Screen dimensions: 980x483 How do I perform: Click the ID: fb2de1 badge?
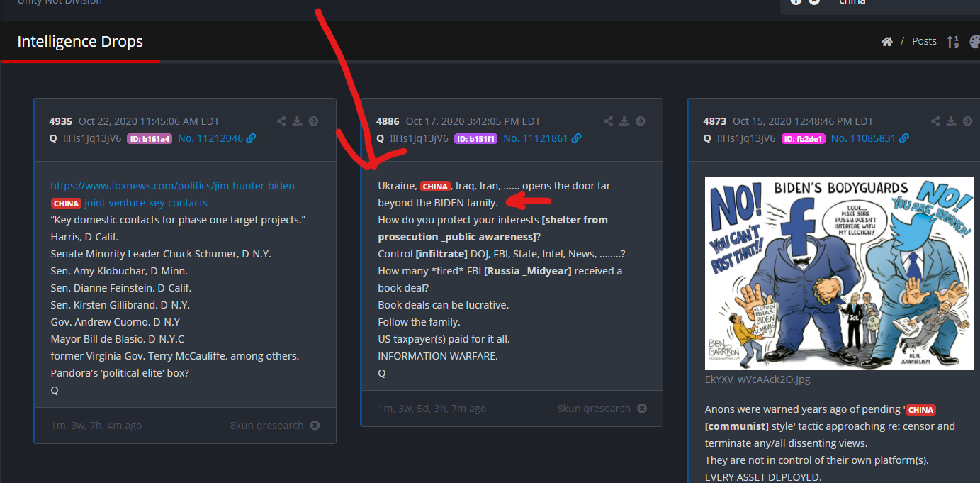click(803, 139)
